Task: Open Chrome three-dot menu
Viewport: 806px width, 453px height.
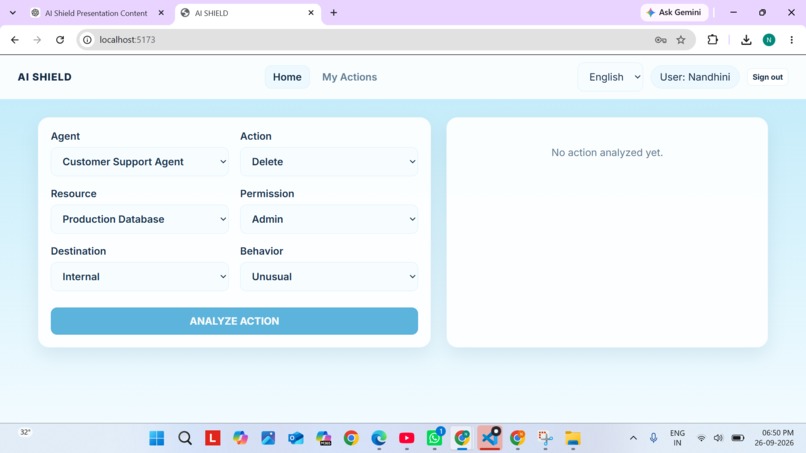Action: [792, 40]
